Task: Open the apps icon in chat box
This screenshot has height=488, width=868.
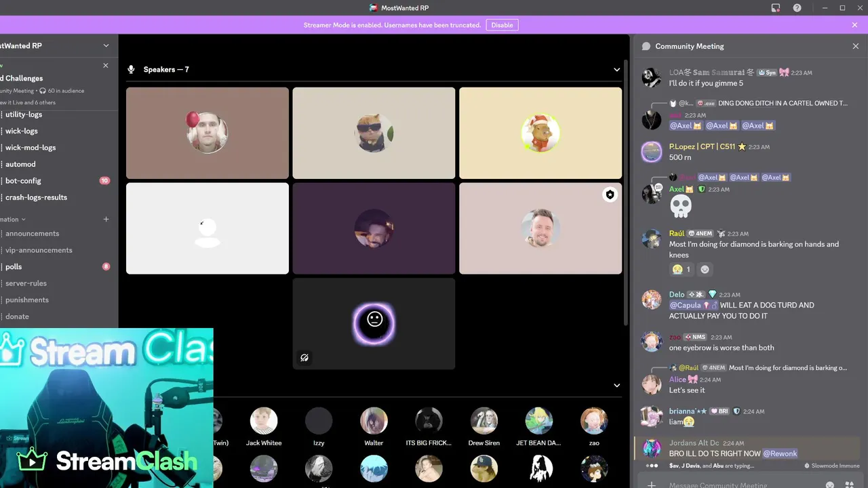Action: pyautogui.click(x=850, y=485)
